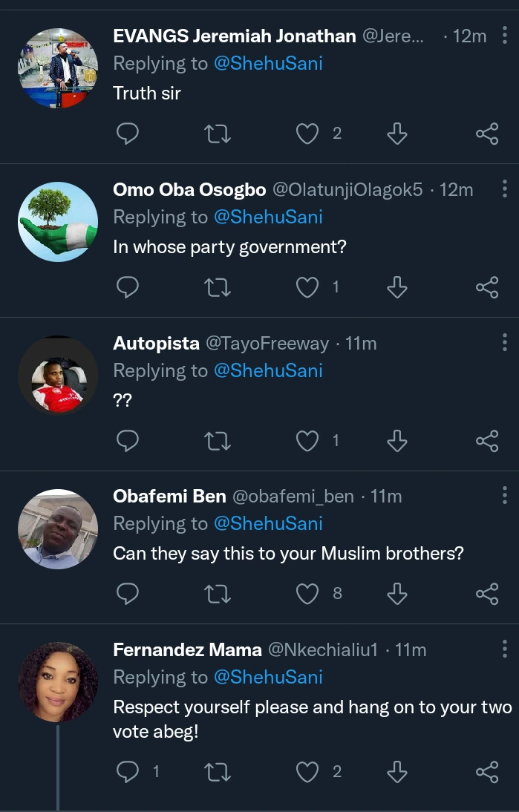View Omo Oba Osogbo's tree profile picture
Image resolution: width=519 pixels, height=812 pixels.
click(x=58, y=222)
